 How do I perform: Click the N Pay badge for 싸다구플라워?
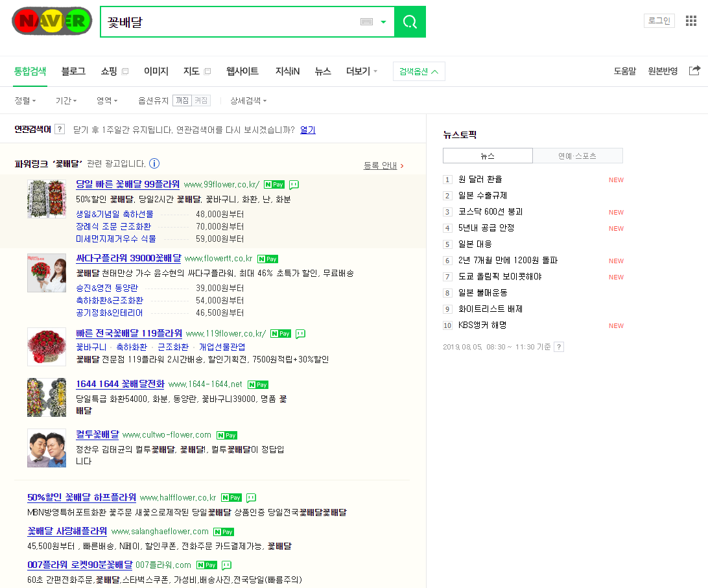click(x=268, y=259)
